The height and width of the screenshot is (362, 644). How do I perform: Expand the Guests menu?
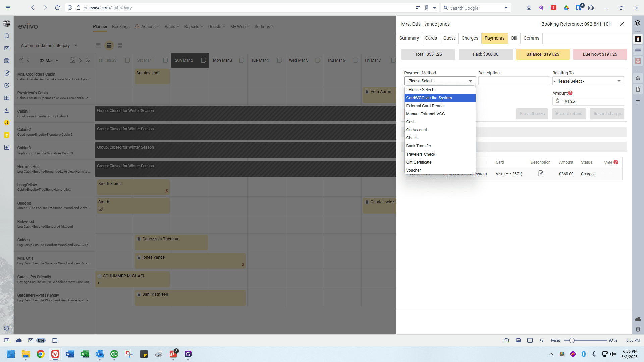pos(217,27)
